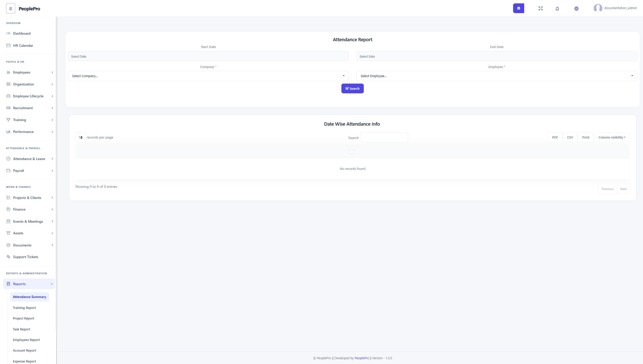Click the Recruitment icon in sidebar
Viewport: 643px width, 364px height.
click(8, 108)
